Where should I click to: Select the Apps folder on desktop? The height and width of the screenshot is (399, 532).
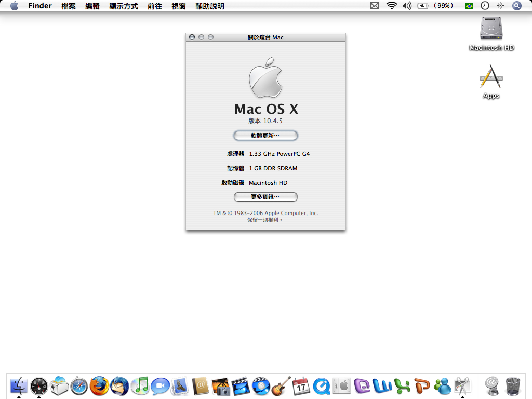coord(491,76)
